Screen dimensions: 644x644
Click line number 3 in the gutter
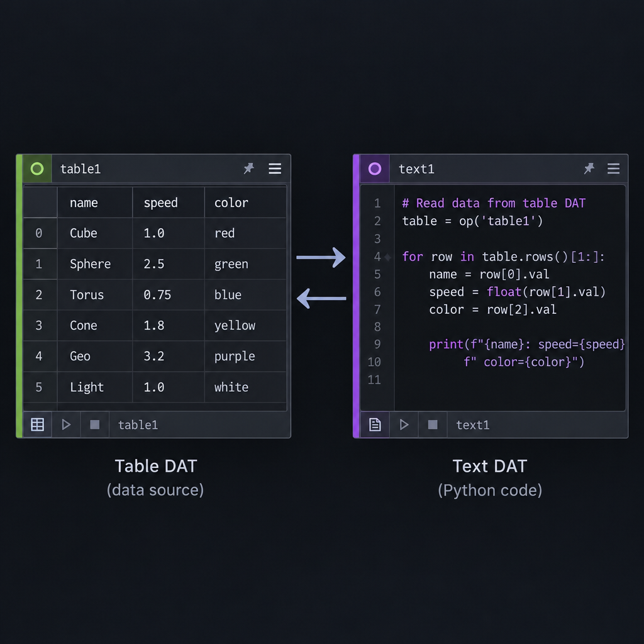(377, 239)
